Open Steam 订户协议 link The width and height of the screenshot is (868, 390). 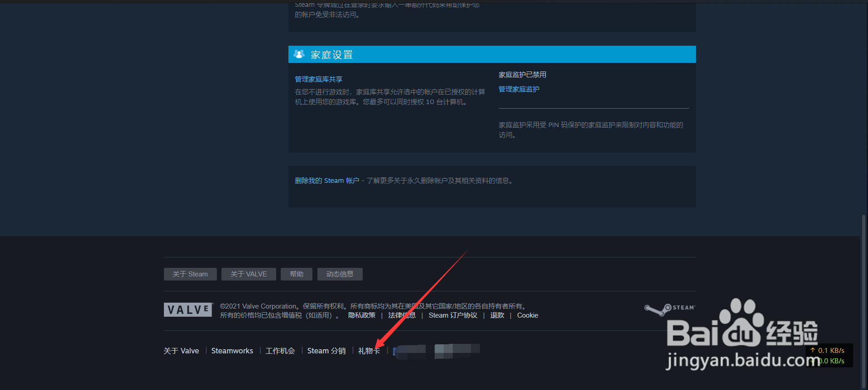453,315
